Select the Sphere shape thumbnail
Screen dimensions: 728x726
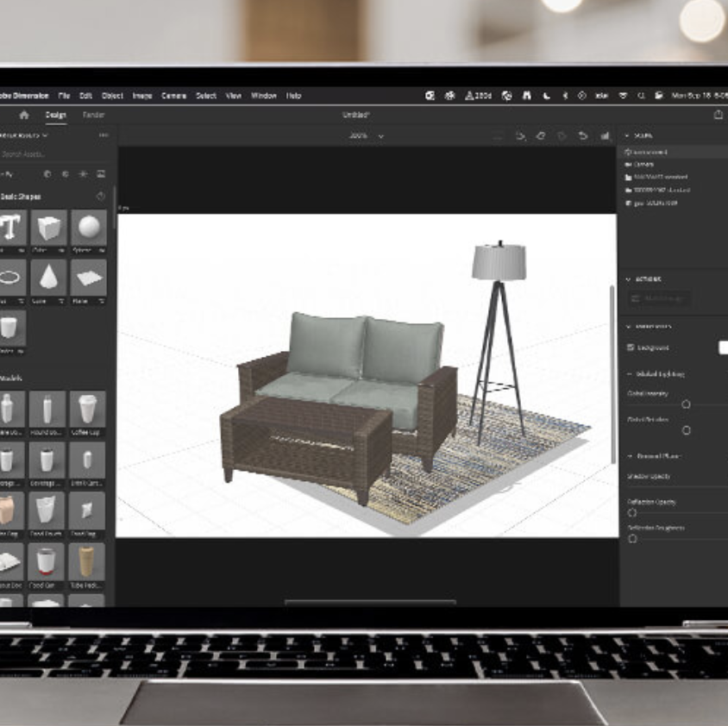89,228
